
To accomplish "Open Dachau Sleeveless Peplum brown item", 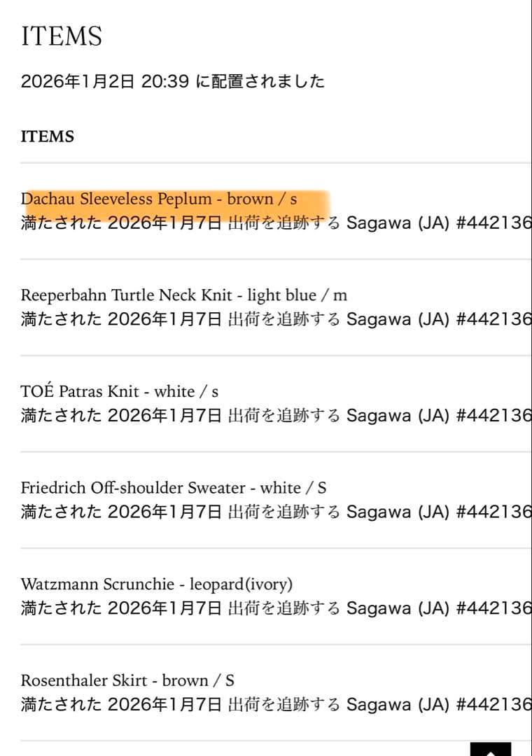I will point(159,199).
